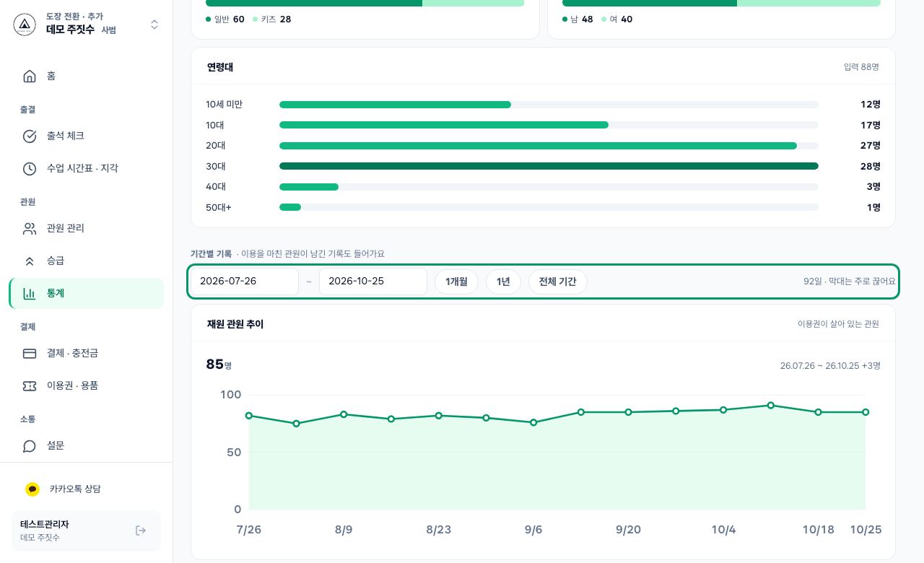Open 출석 체크 check-circle icon
Viewport: 924px width, 563px height.
coord(30,136)
